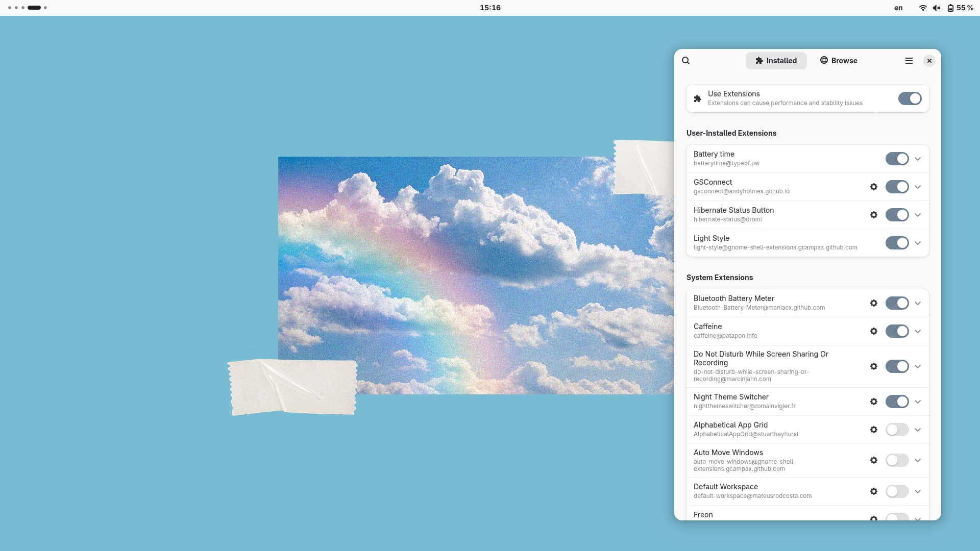Expand Bluetooth Battery Meter details

918,303
